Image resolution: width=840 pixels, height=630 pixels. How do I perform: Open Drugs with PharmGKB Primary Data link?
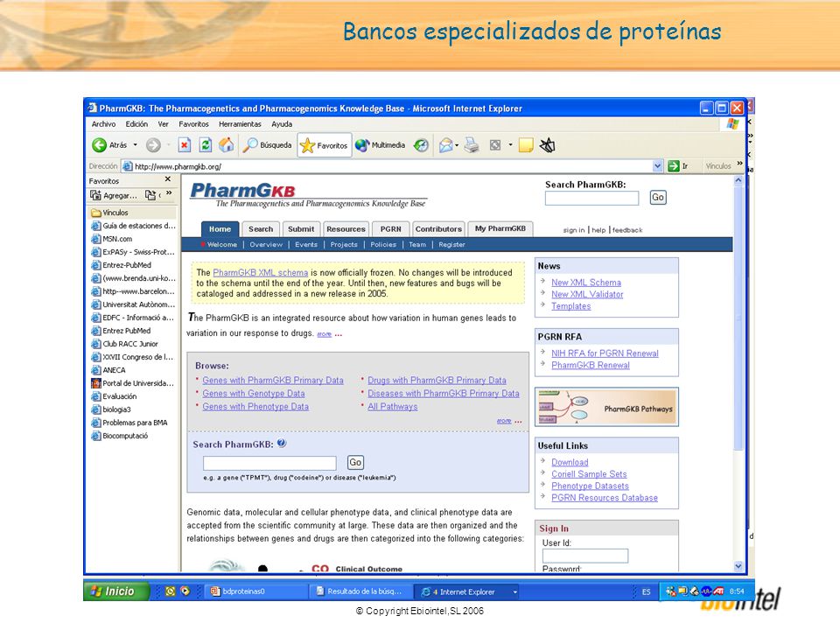click(437, 381)
